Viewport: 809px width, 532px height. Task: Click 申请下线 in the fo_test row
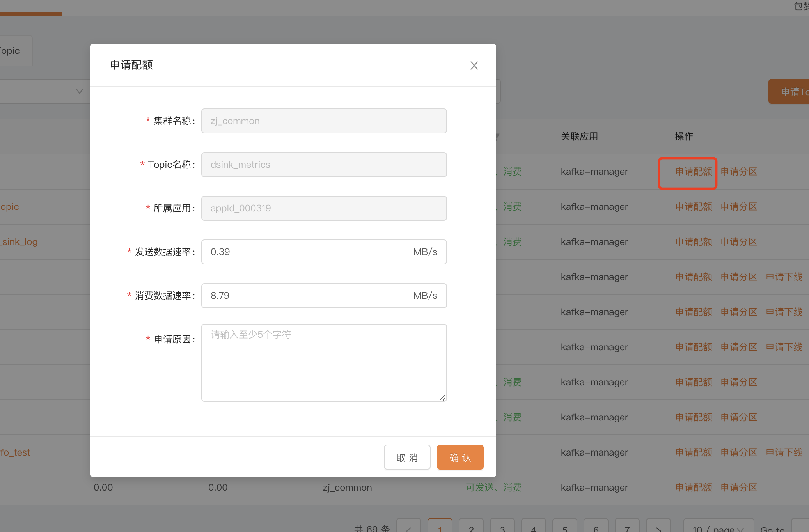point(784,452)
